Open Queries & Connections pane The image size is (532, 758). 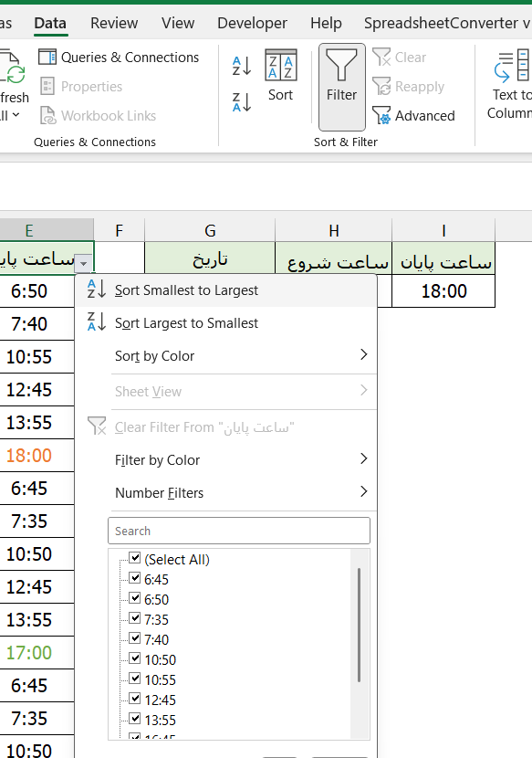(119, 57)
